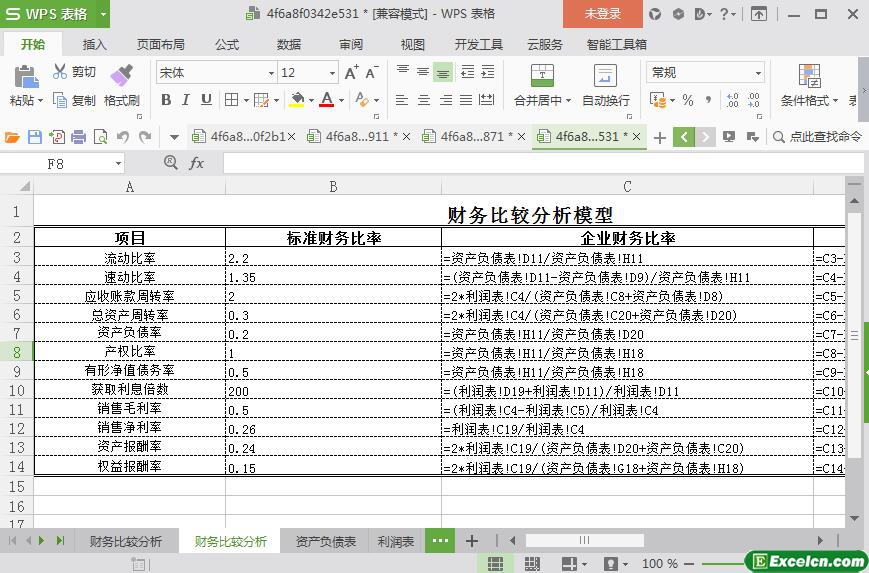Click the Format Painter (格式刷) icon

pyautogui.click(x=121, y=76)
